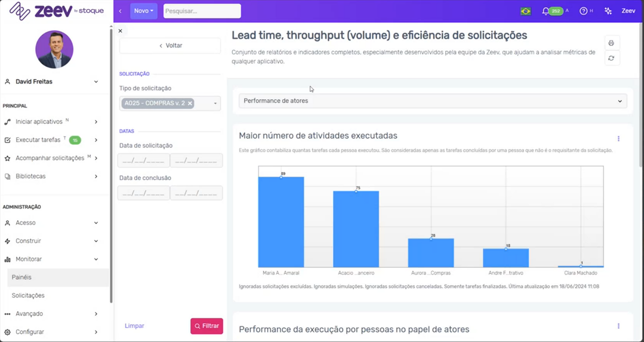Select Executar tarefas in sidebar
This screenshot has height=342, width=644.
[x=38, y=140]
